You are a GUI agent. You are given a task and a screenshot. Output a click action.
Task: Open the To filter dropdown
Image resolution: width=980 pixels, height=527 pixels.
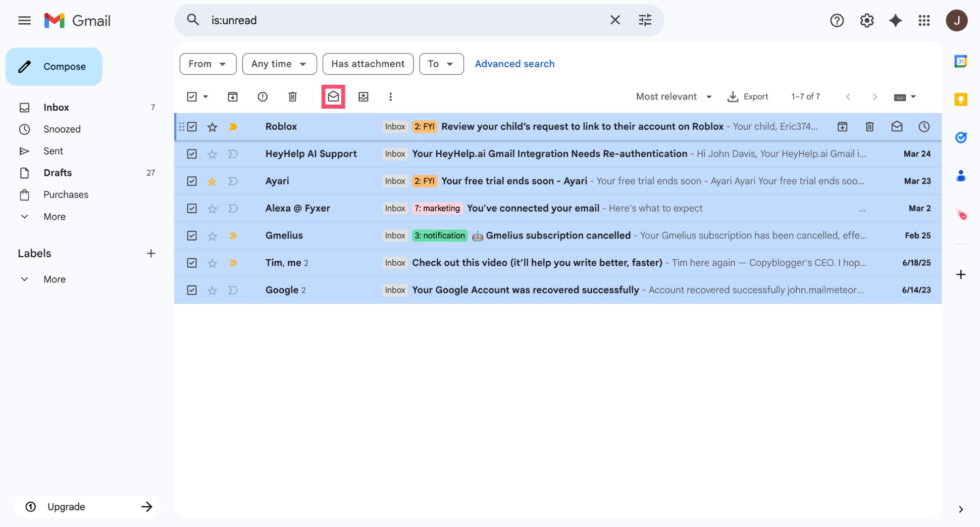441,64
